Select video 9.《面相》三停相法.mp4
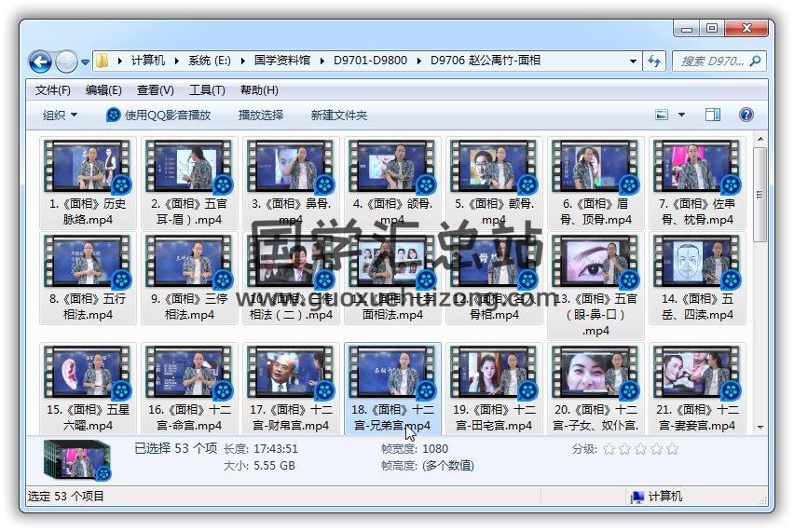This screenshot has width=794, height=532. 189,279
